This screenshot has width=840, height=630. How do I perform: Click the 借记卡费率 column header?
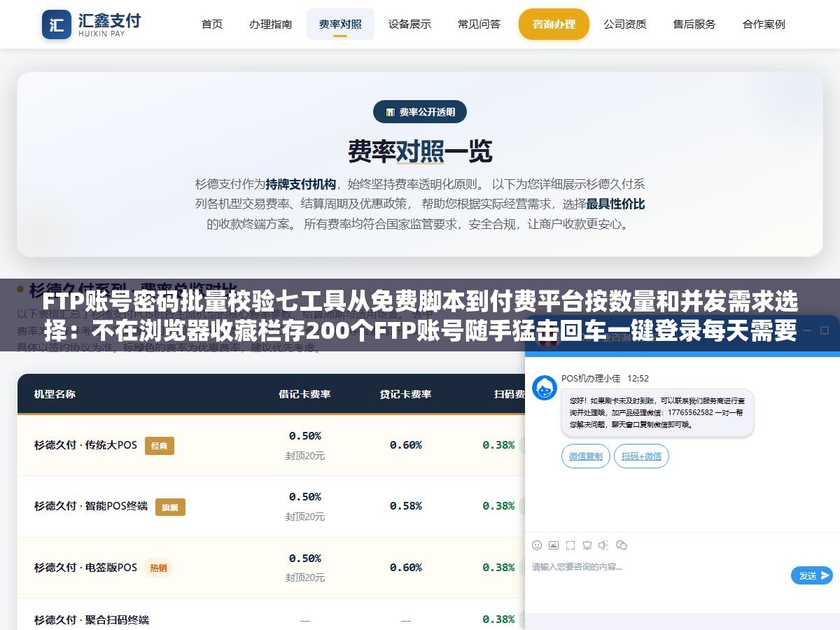pos(304,394)
